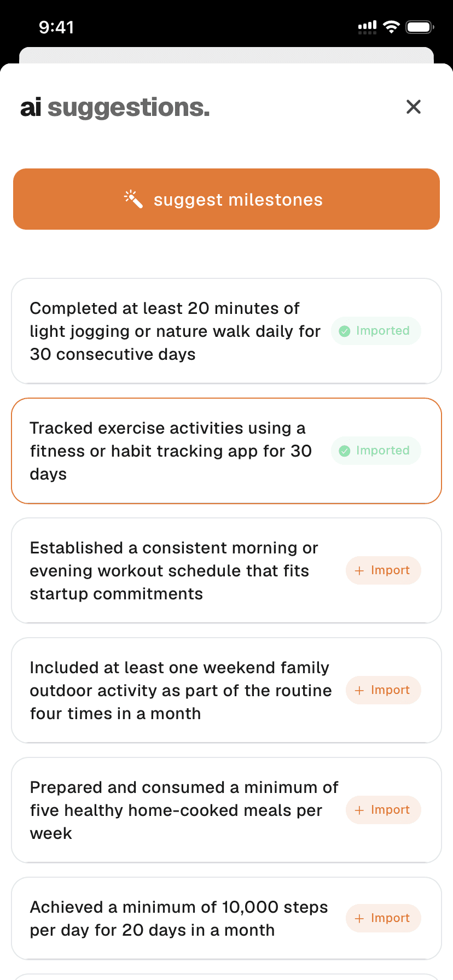Screen dimensions: 453x980
Task: Import the workout schedule milestone
Action: [383, 570]
